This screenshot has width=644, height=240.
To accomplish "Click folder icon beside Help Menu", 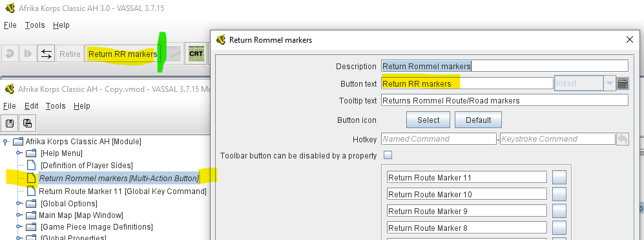I will [31, 153].
